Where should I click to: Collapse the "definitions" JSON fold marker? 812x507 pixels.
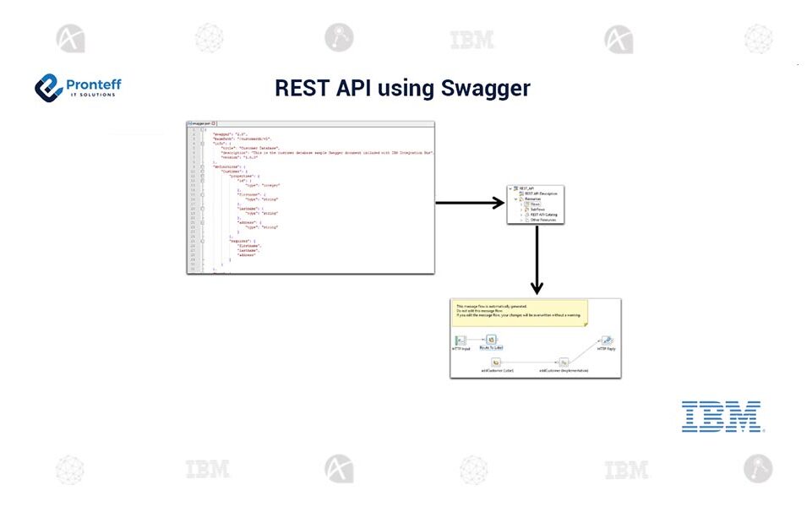[x=202, y=166]
